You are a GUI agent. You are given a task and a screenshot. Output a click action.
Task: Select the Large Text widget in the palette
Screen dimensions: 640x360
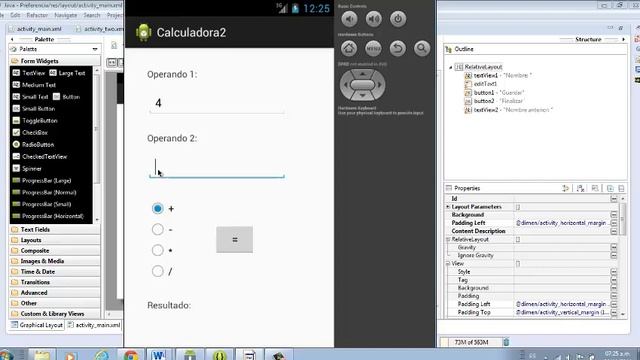pos(67,73)
